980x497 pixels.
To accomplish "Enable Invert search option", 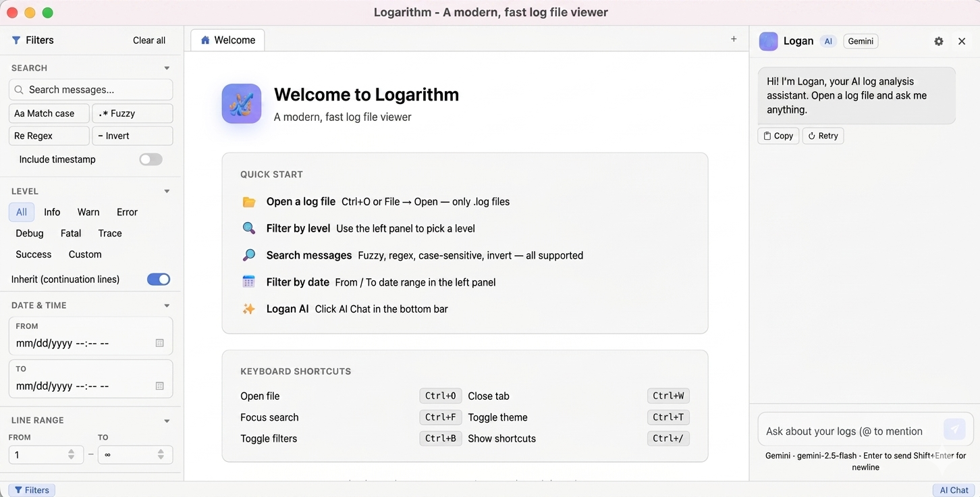I will click(x=132, y=136).
